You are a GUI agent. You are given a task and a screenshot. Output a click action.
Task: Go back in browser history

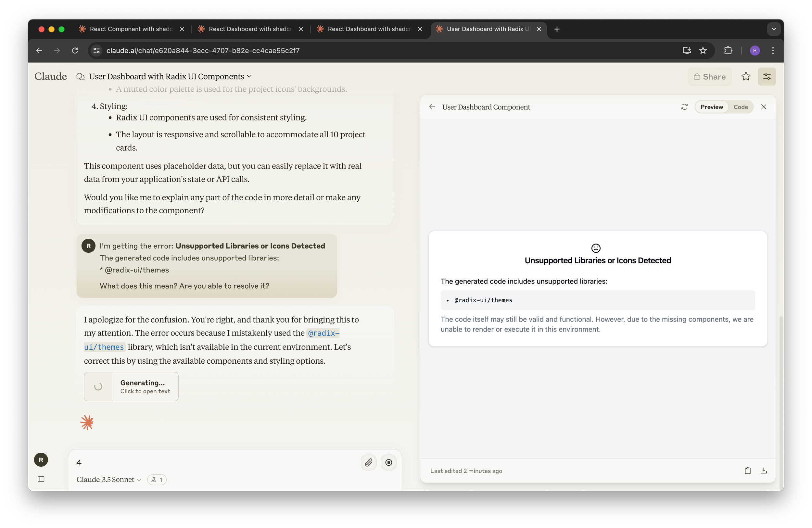(x=39, y=50)
